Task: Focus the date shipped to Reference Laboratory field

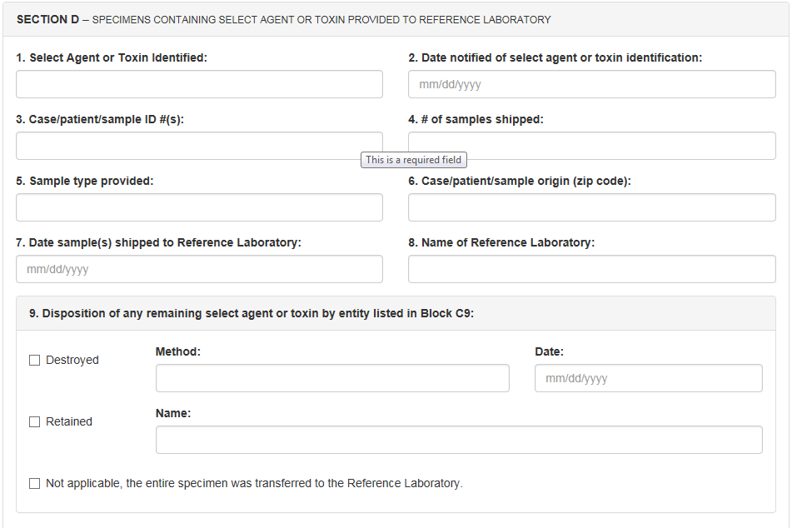Action: [199, 269]
